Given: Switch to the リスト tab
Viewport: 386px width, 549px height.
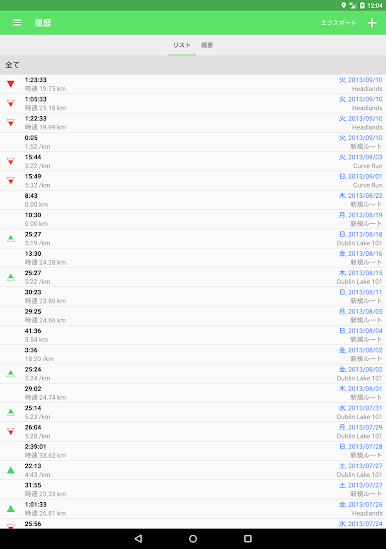Looking at the screenshot, I should click(x=182, y=45).
